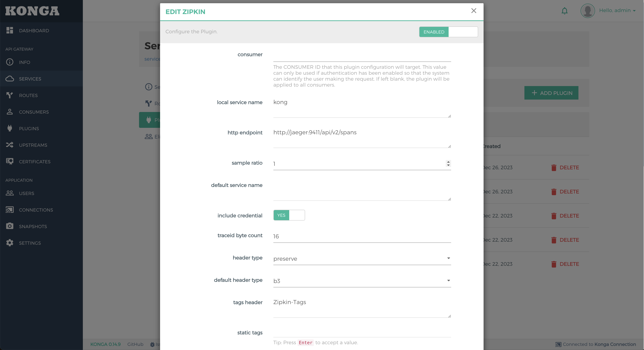Open the sample ratio stepper control
This screenshot has height=350, width=644.
tap(448, 163)
